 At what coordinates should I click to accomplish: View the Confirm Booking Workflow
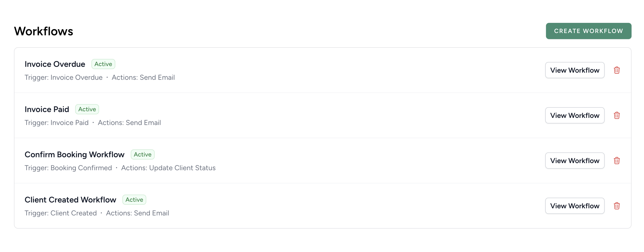pyautogui.click(x=575, y=161)
